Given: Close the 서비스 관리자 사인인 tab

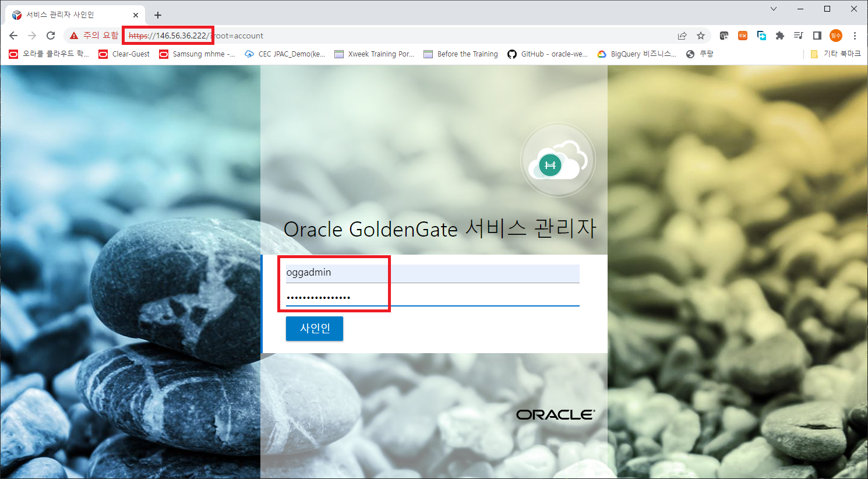Looking at the screenshot, I should pyautogui.click(x=136, y=15).
